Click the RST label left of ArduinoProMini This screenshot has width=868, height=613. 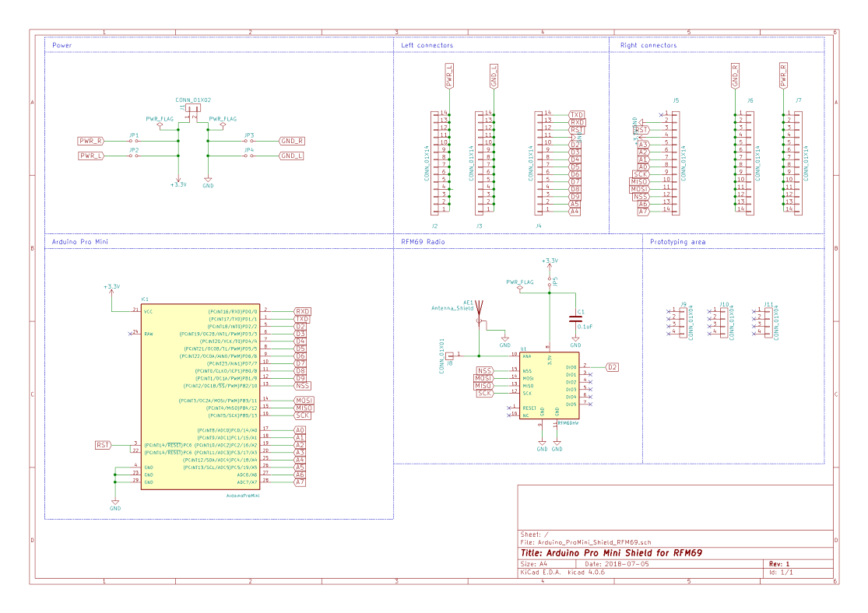tap(103, 444)
